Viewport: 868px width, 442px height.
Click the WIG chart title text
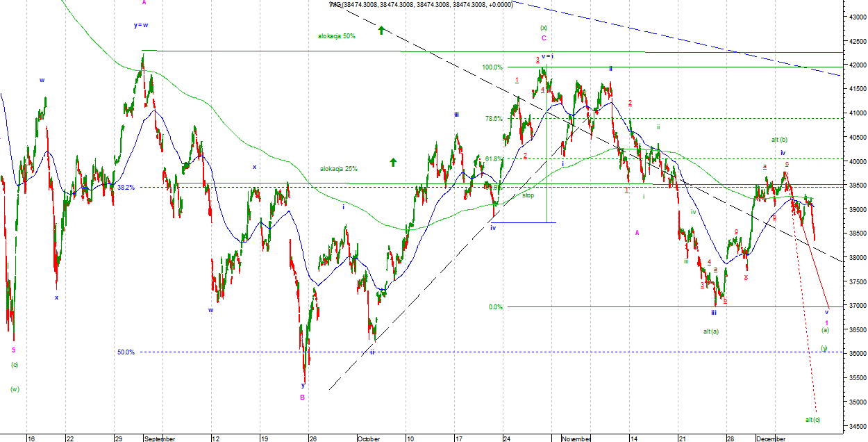(x=430, y=4)
